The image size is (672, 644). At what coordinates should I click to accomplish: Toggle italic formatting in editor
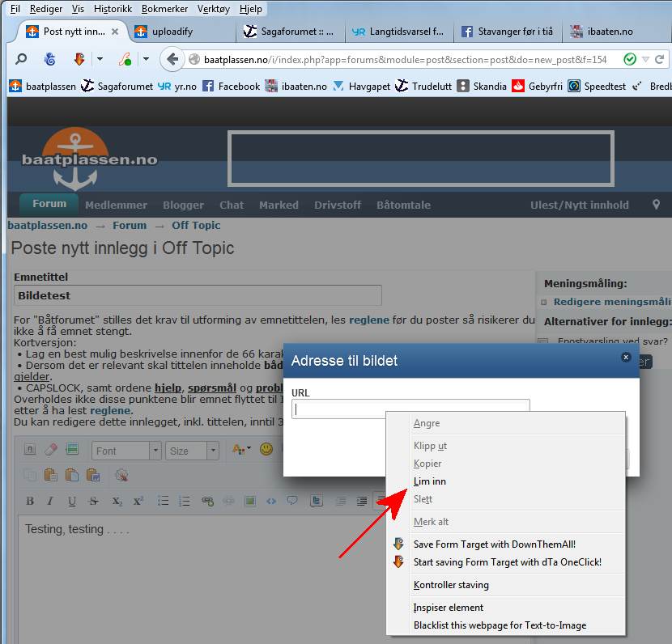(50, 501)
